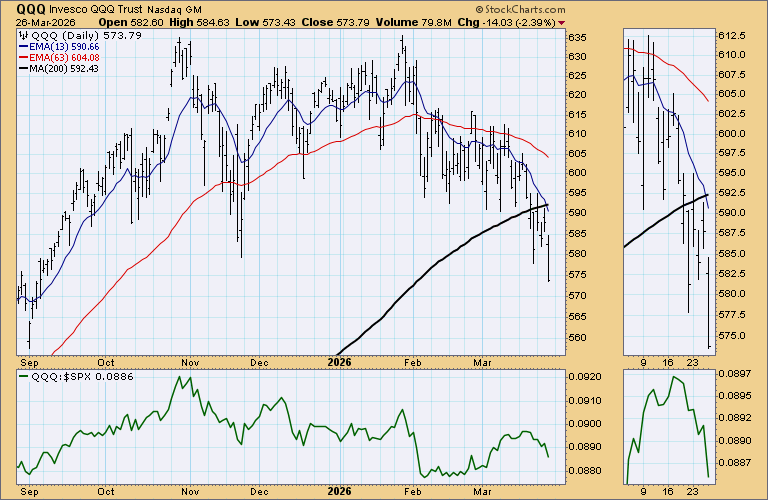
Task: Click the EMA(13) value 590.66
Action: 85,47
